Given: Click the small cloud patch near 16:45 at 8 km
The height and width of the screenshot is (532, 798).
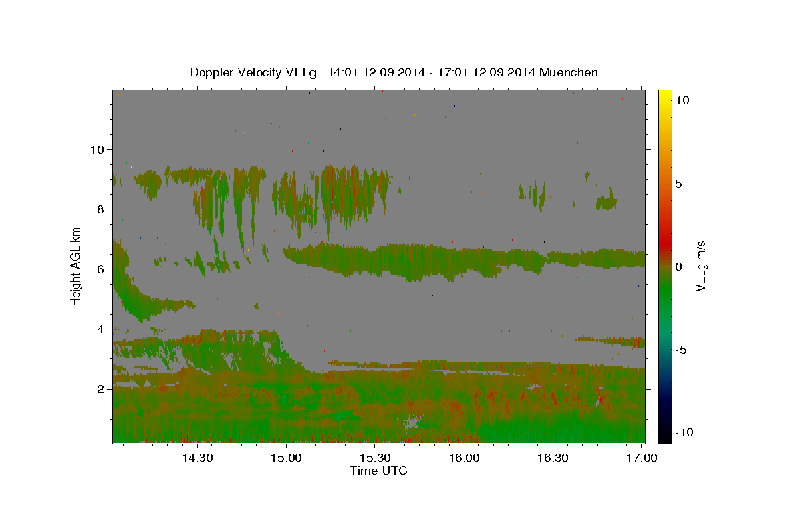Looking at the screenshot, I should click(606, 201).
